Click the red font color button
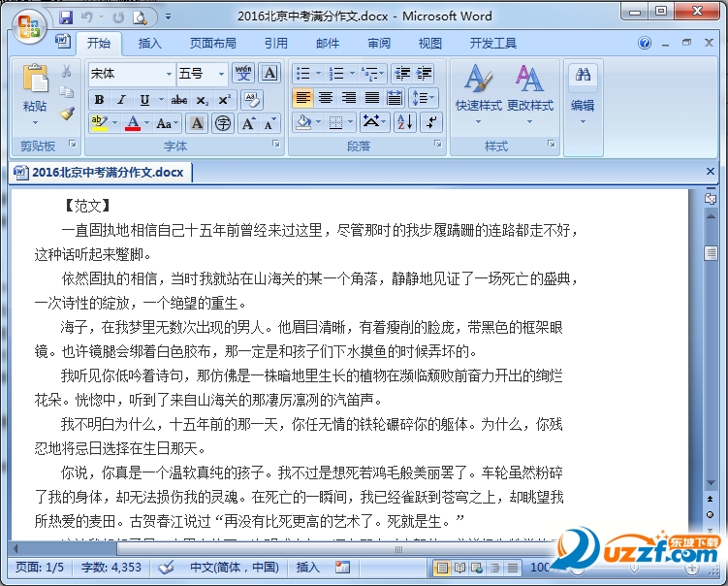Screen dimensions: 728x586 coord(133,123)
